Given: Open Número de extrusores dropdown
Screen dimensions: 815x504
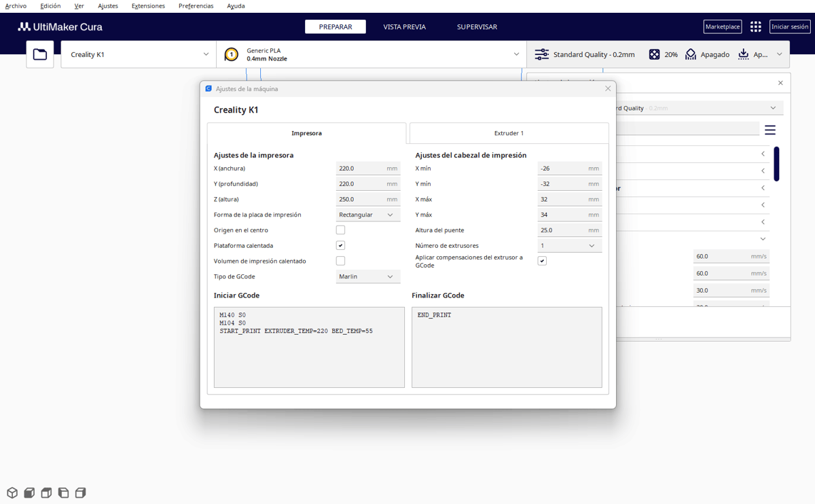Looking at the screenshot, I should [x=570, y=246].
